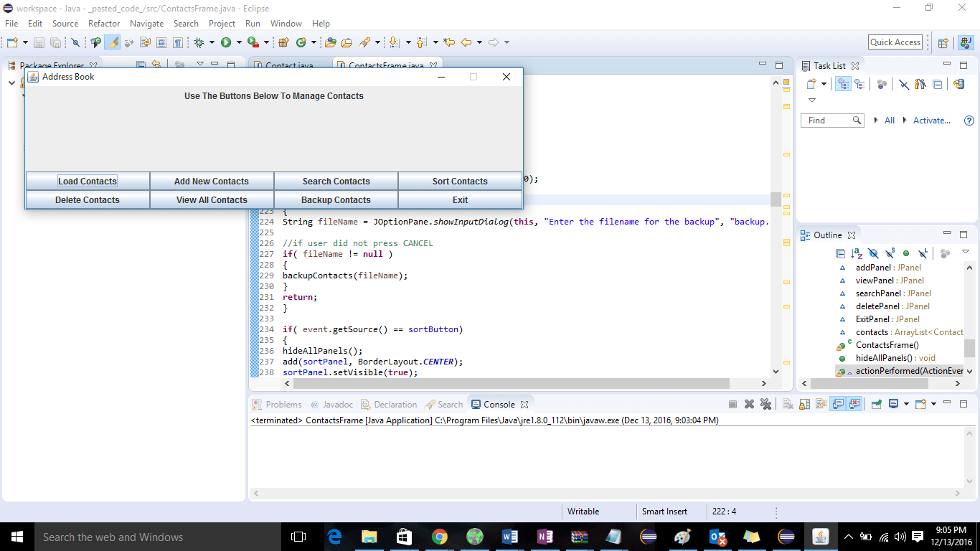Toggle alphabetical Sort in the Outline view
Screen dimensions: 980x551
click(x=857, y=253)
